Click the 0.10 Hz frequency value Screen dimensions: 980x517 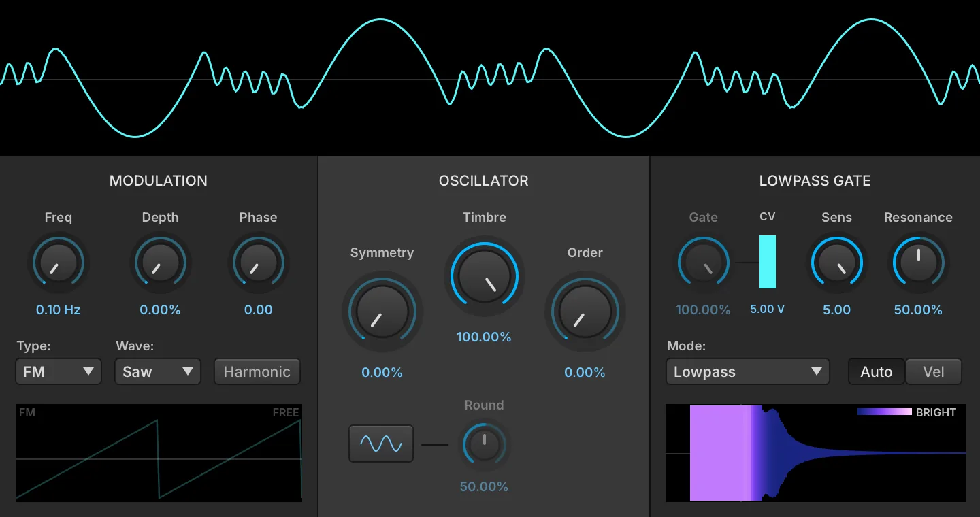click(x=58, y=310)
